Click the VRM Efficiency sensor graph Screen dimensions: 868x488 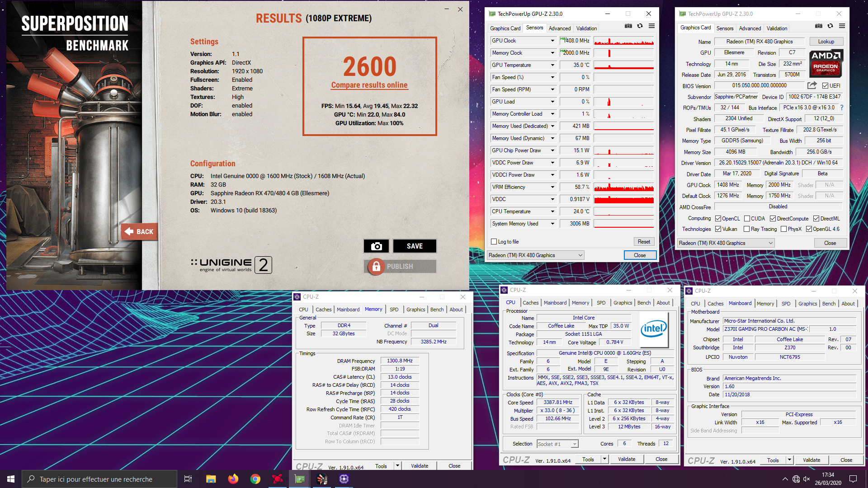click(624, 187)
